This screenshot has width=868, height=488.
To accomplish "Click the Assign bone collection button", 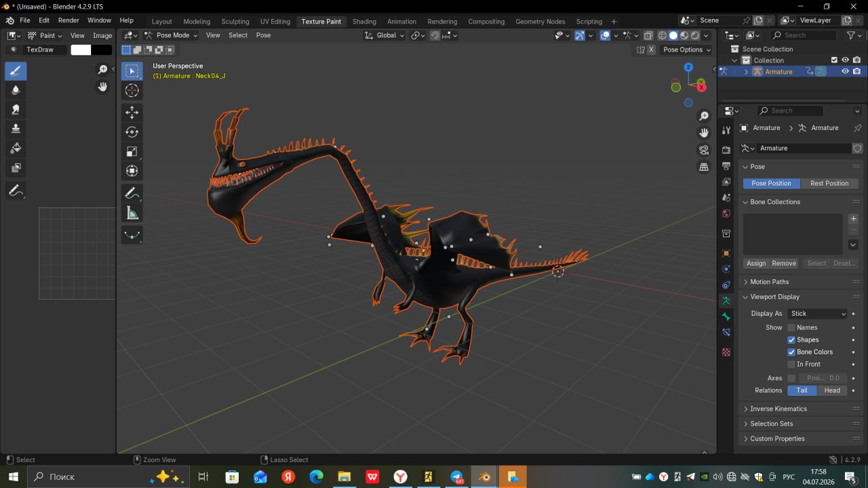I will pyautogui.click(x=756, y=263).
